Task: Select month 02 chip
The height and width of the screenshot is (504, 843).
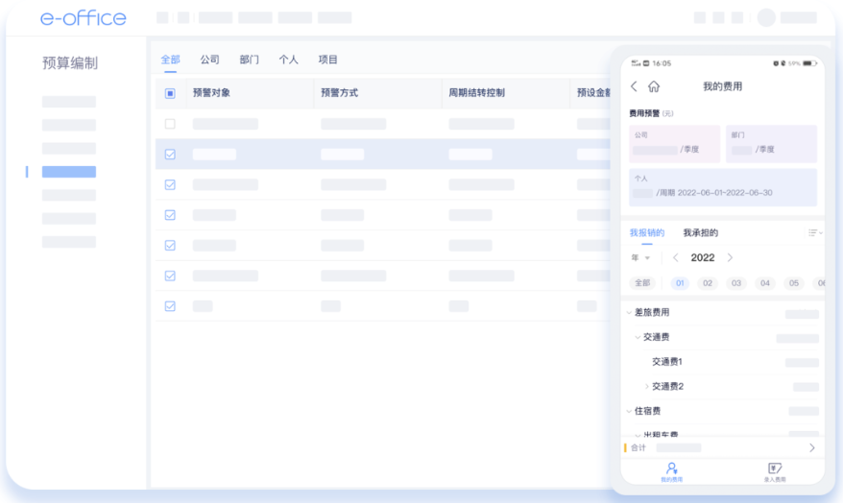Action: pos(708,283)
